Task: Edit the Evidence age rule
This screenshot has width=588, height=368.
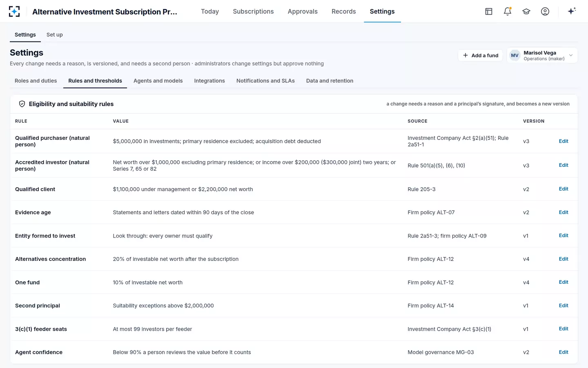Action: [x=563, y=212]
